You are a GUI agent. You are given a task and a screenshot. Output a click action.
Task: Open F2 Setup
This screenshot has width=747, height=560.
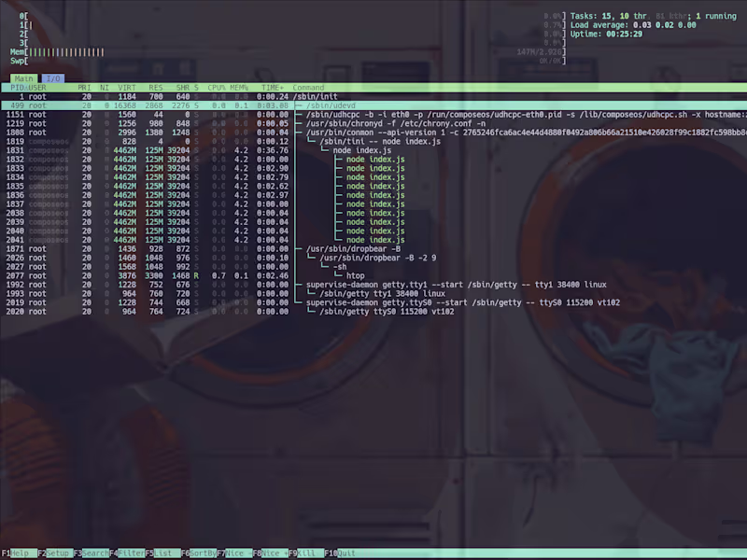tap(55, 553)
